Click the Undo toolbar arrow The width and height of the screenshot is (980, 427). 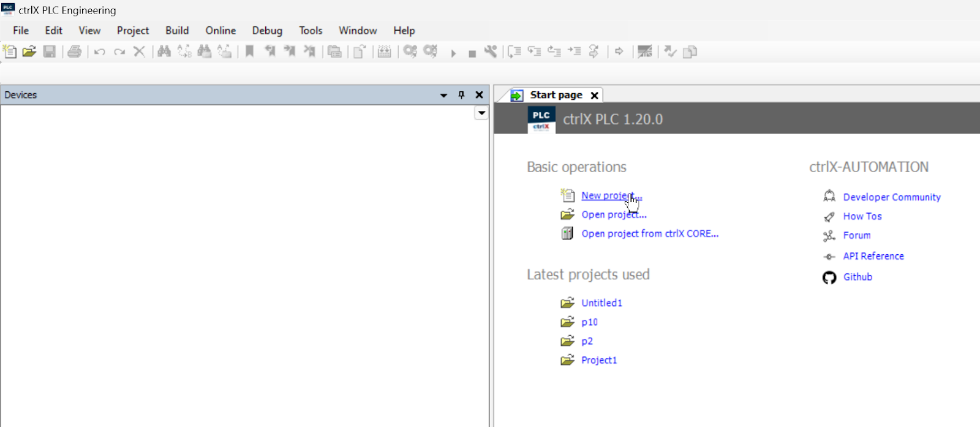[99, 52]
